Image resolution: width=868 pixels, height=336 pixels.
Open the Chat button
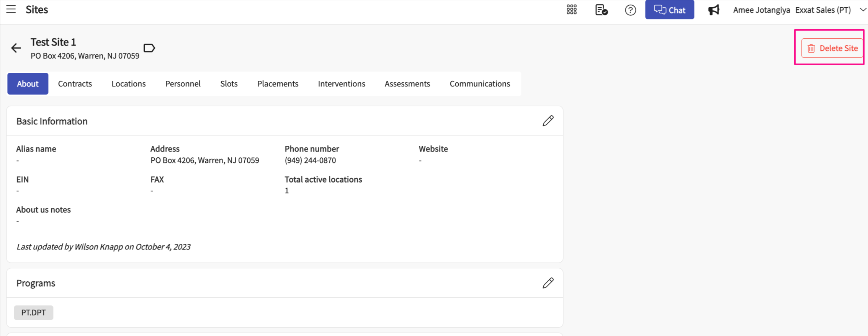pos(669,10)
